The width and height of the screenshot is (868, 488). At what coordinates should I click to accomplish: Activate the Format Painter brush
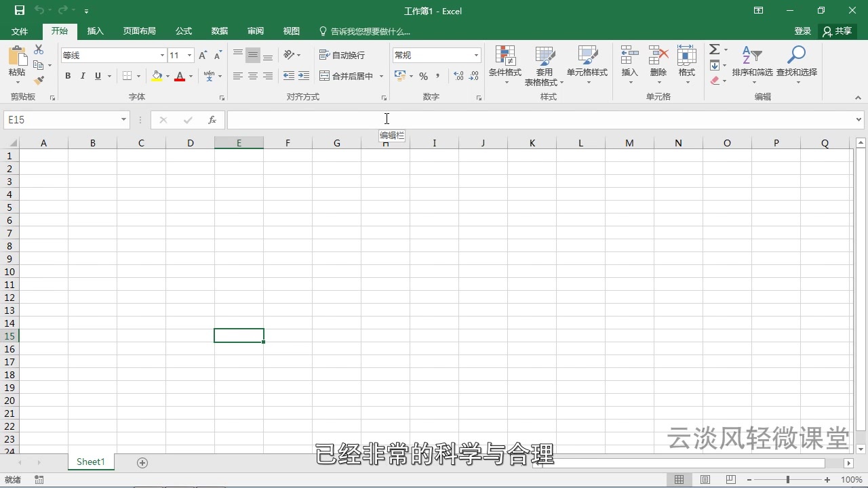point(39,80)
